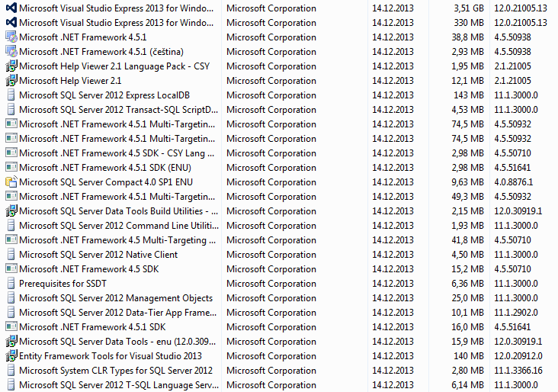Click the SQL Server Data Tools - enu icon
Viewport: 558px width, 392px height.
tap(11, 342)
